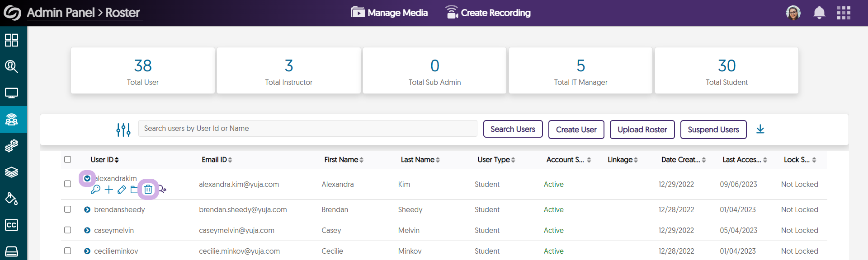Select the brendansheedy row checkbox

(x=68, y=209)
